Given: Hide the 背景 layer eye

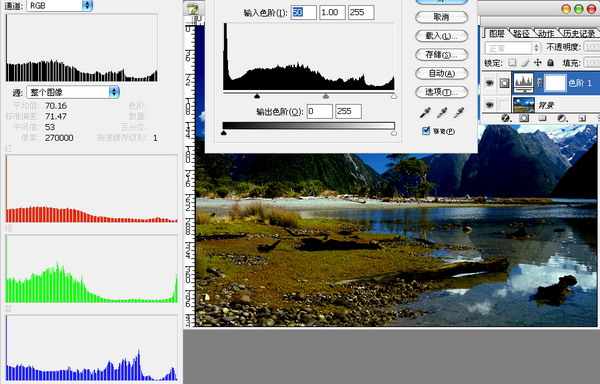Looking at the screenshot, I should tap(489, 104).
